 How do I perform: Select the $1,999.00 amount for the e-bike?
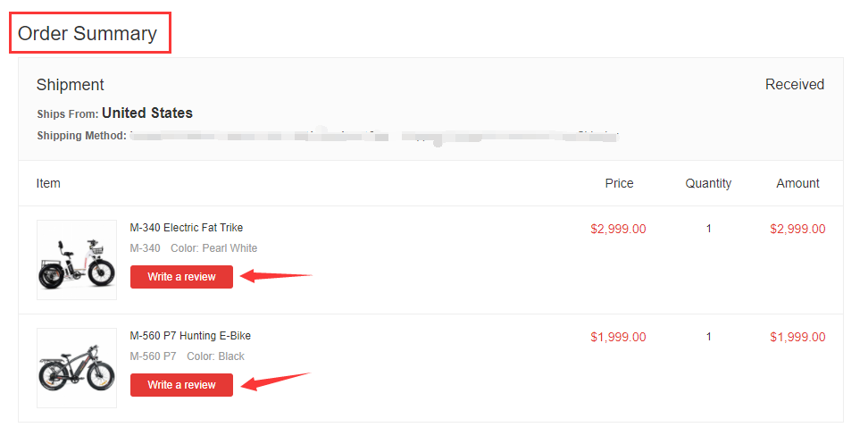(797, 337)
